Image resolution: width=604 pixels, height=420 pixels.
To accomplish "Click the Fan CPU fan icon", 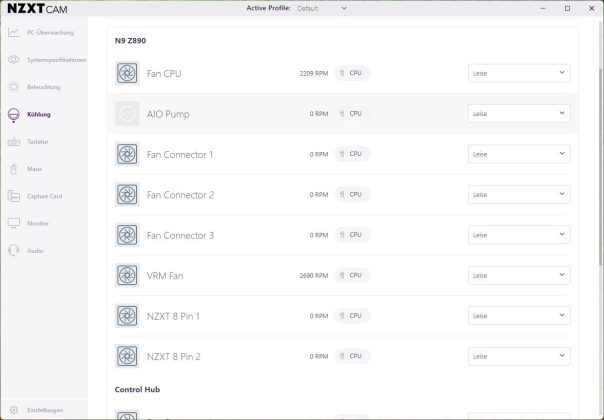I will click(x=127, y=74).
